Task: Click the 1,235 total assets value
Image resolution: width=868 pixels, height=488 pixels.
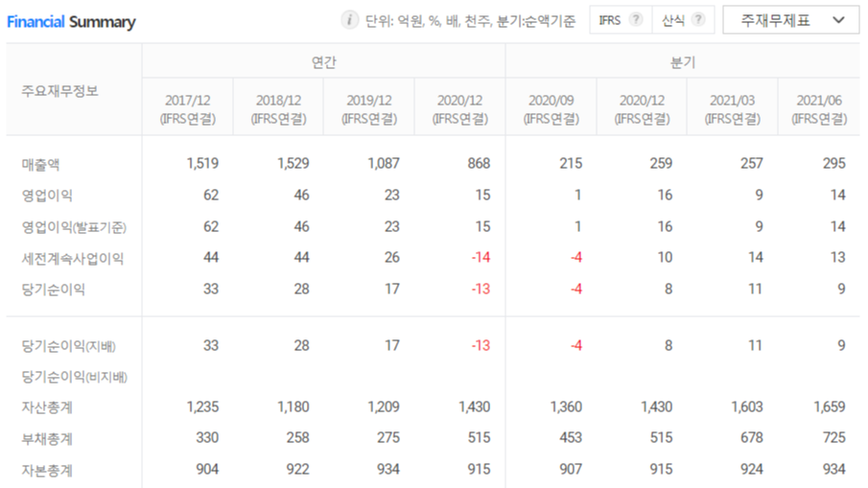Action: [202, 407]
